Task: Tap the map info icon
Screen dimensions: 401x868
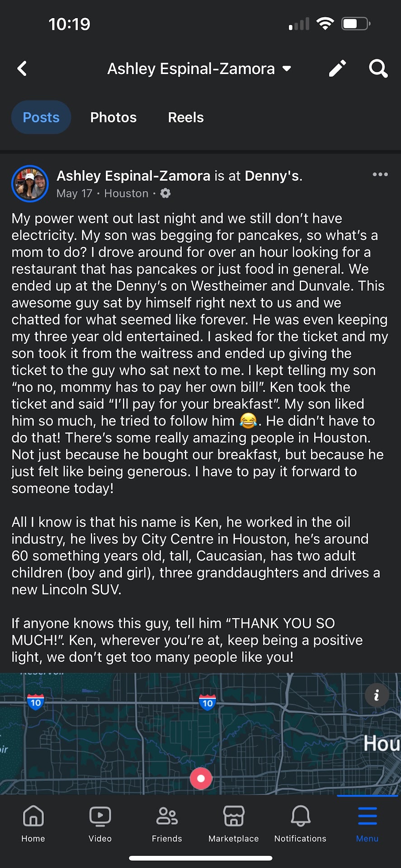Action: (376, 695)
